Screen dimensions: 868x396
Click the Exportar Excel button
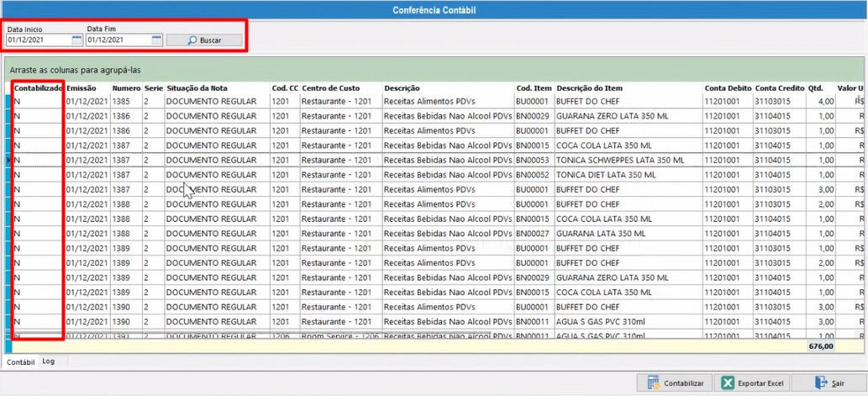(752, 383)
